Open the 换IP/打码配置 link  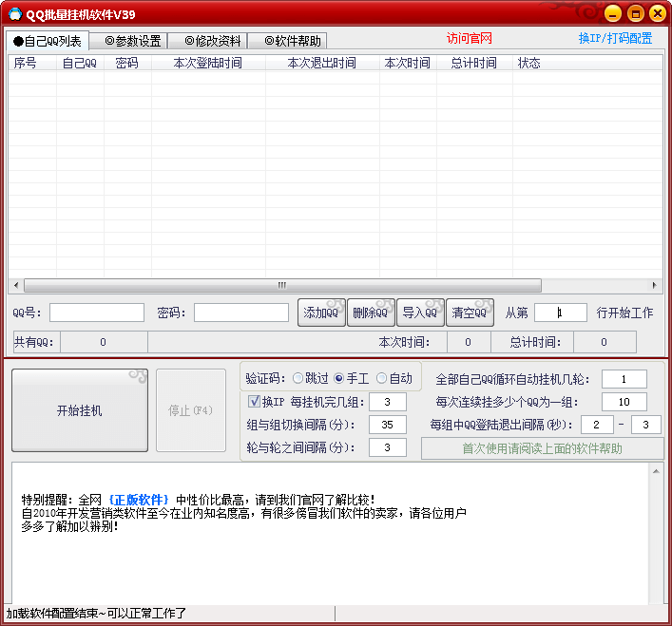pos(615,39)
